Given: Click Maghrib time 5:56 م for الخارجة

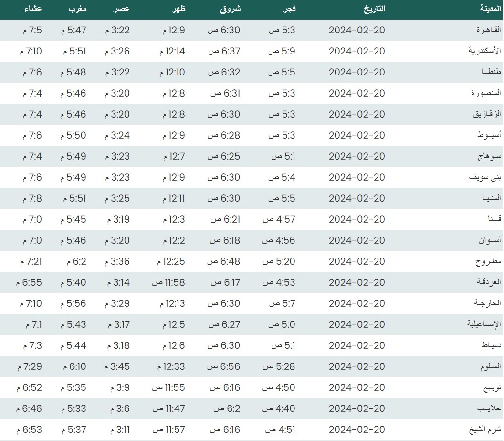Looking at the screenshot, I should coord(73,303).
